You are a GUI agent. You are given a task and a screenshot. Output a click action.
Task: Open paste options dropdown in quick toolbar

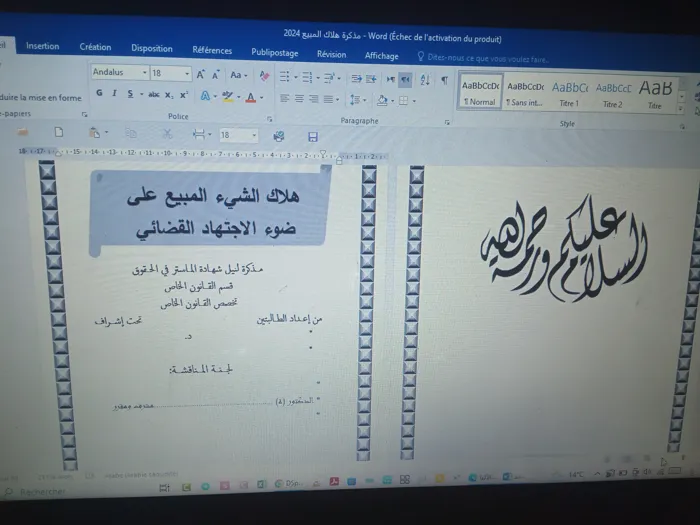coord(106,133)
